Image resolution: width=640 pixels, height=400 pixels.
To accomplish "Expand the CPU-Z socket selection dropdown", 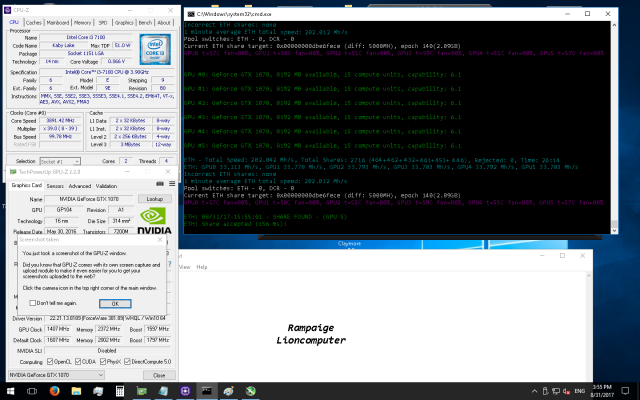I will pyautogui.click(x=61, y=161).
